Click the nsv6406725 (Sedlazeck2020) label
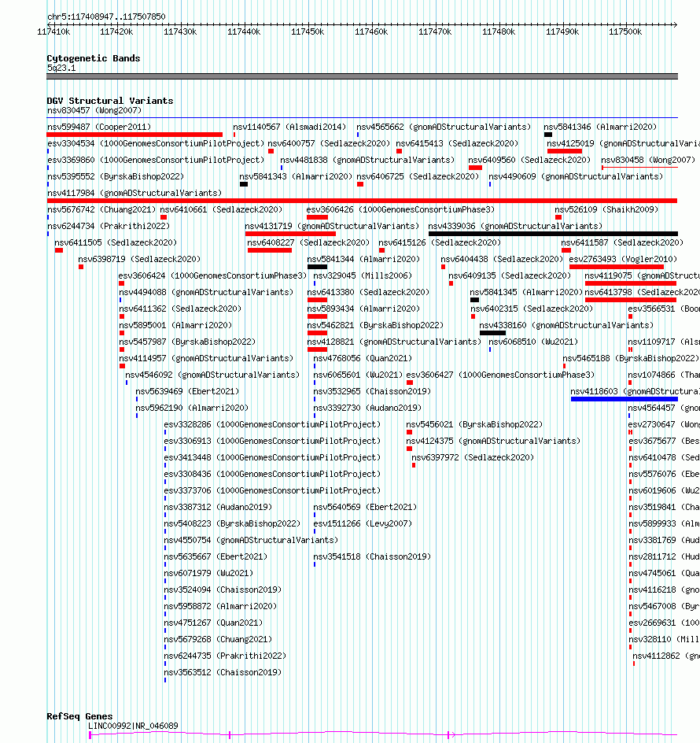Screen dimensions: 700x743 (418, 177)
